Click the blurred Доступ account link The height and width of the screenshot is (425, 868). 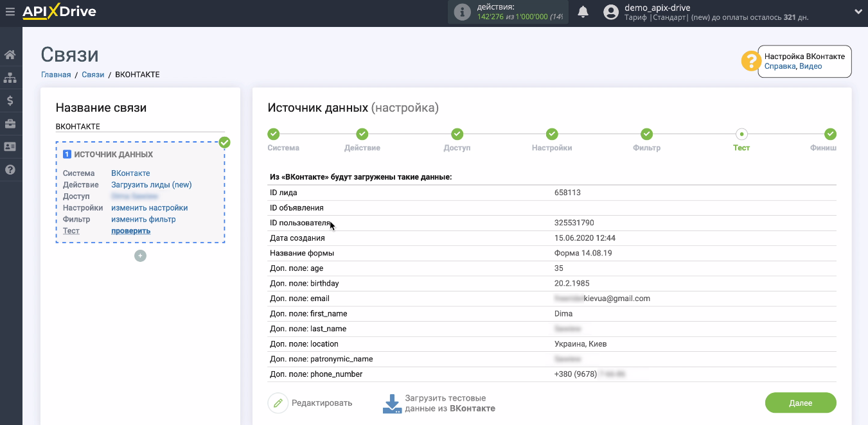(x=134, y=196)
